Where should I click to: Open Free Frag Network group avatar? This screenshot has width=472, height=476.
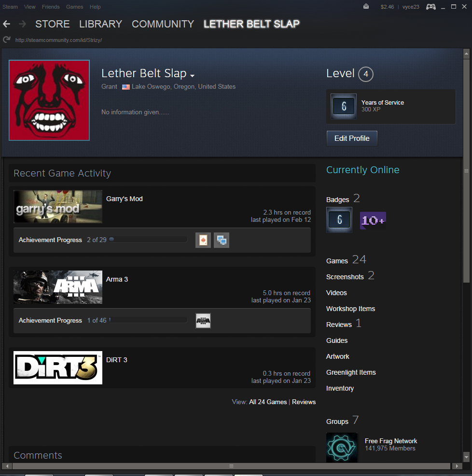click(x=342, y=448)
